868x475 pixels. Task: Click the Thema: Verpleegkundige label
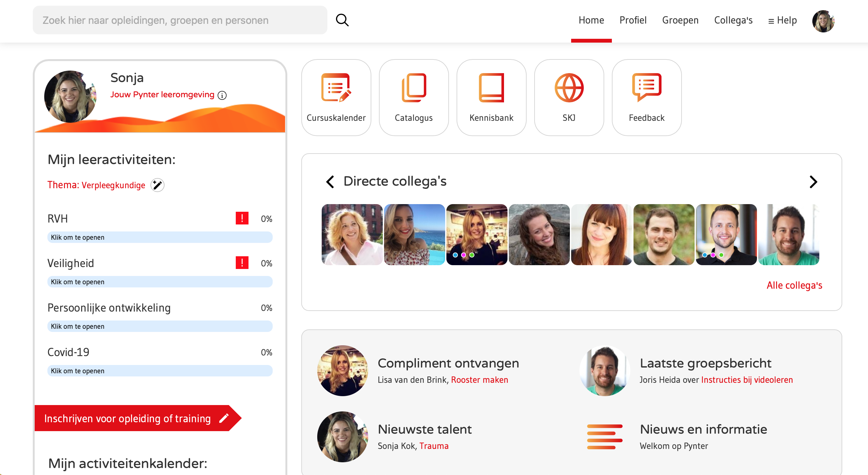click(x=96, y=185)
